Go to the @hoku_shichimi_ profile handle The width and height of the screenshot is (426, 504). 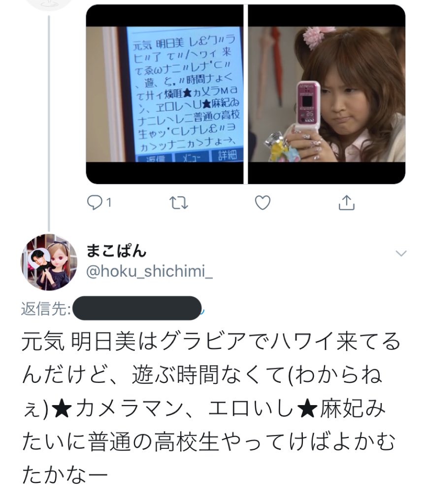point(150,272)
